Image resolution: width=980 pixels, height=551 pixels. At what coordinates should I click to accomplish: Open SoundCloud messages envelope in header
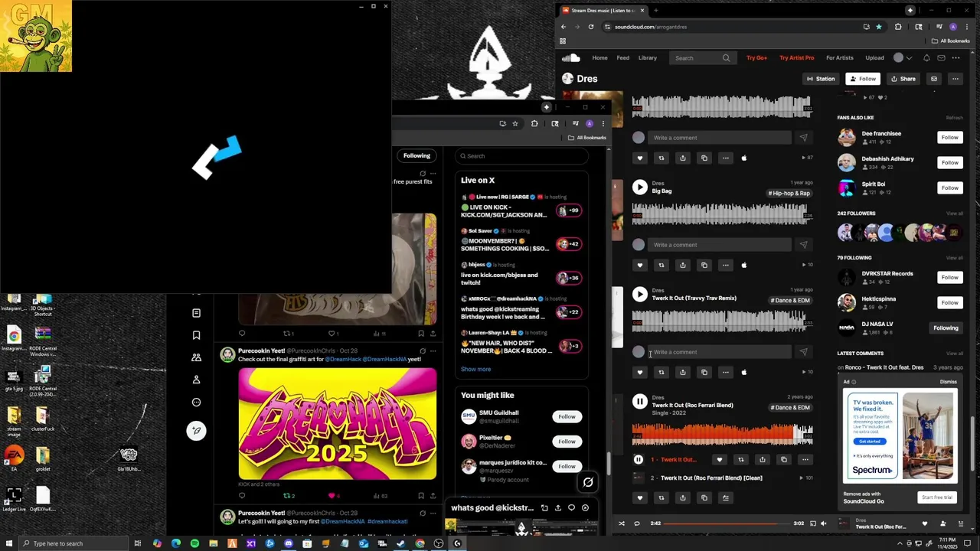coord(941,57)
